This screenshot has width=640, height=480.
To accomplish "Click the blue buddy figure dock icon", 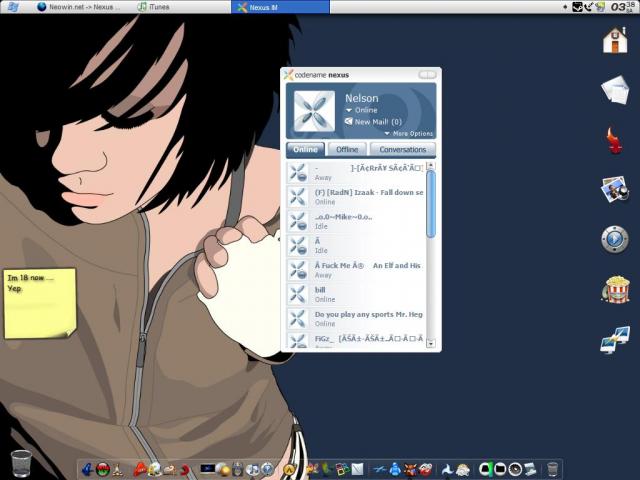I will (x=395, y=470).
